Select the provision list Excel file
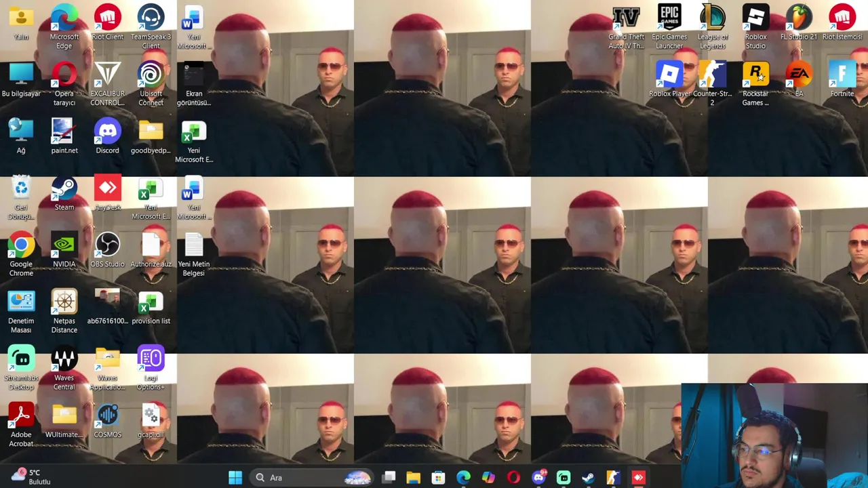 tap(151, 307)
